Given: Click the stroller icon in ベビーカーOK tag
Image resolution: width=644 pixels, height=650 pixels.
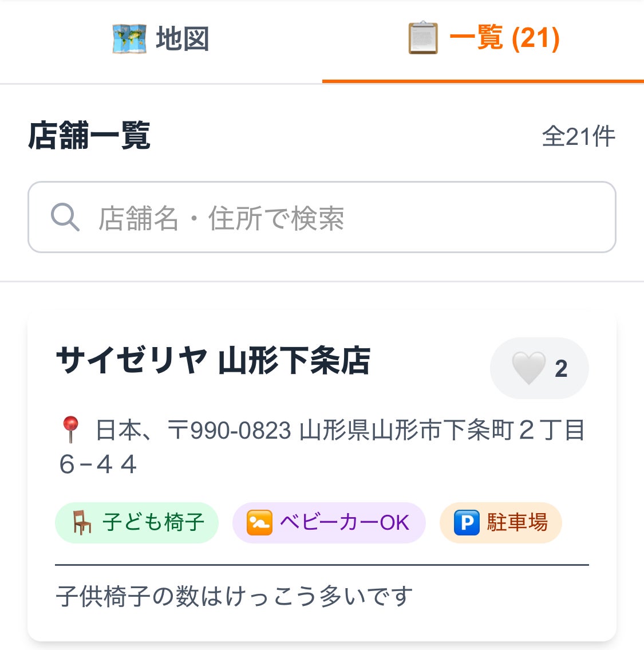Looking at the screenshot, I should [x=259, y=523].
